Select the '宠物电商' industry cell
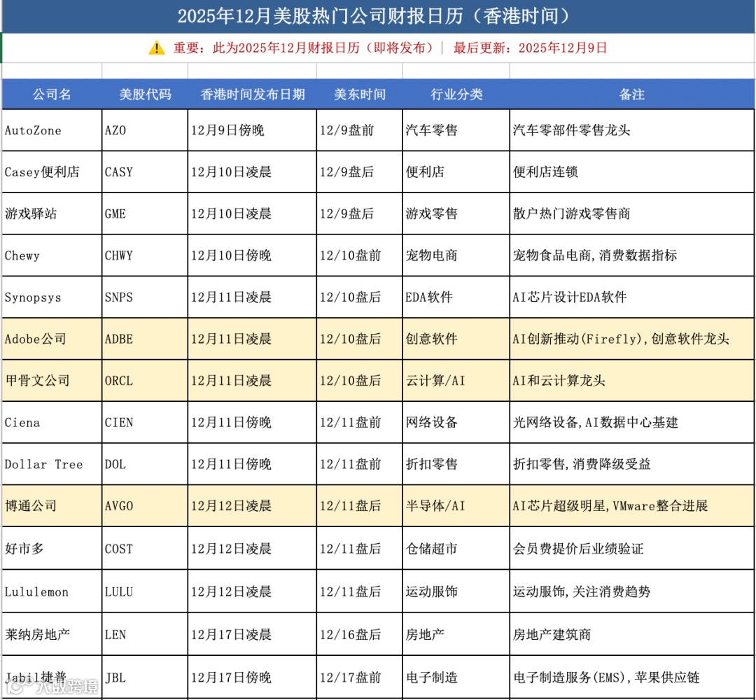 (456, 255)
